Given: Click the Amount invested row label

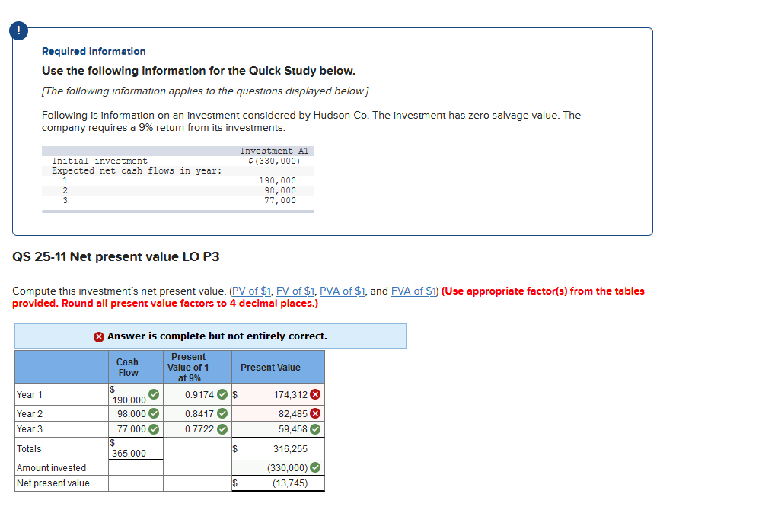Looking at the screenshot, I should click(x=51, y=468).
